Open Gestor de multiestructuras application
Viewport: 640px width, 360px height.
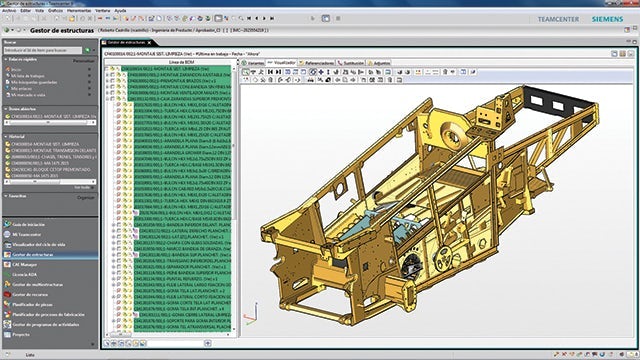[37, 284]
